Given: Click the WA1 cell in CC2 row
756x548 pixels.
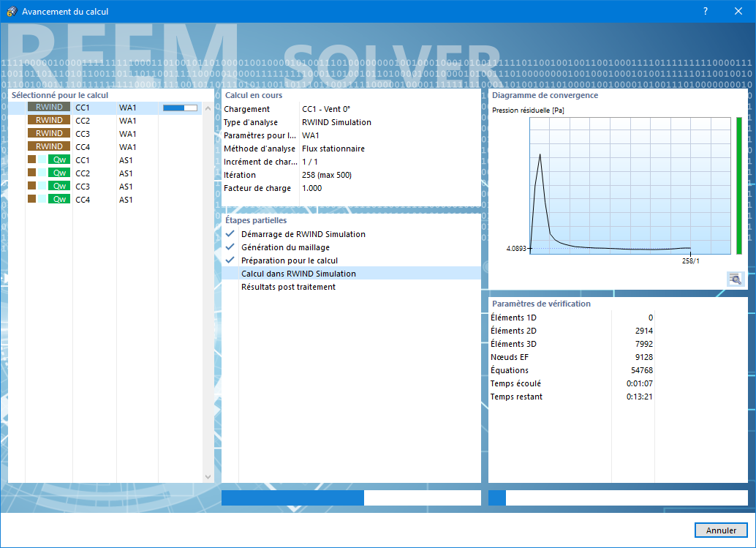Looking at the screenshot, I should click(128, 121).
